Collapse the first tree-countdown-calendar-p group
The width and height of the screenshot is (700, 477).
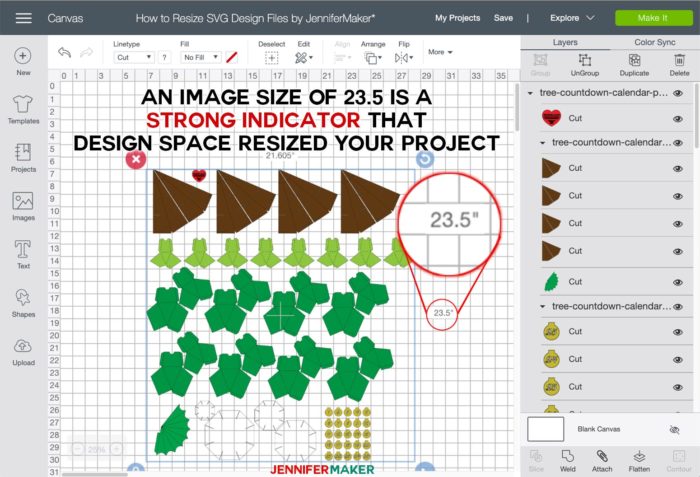click(530, 93)
